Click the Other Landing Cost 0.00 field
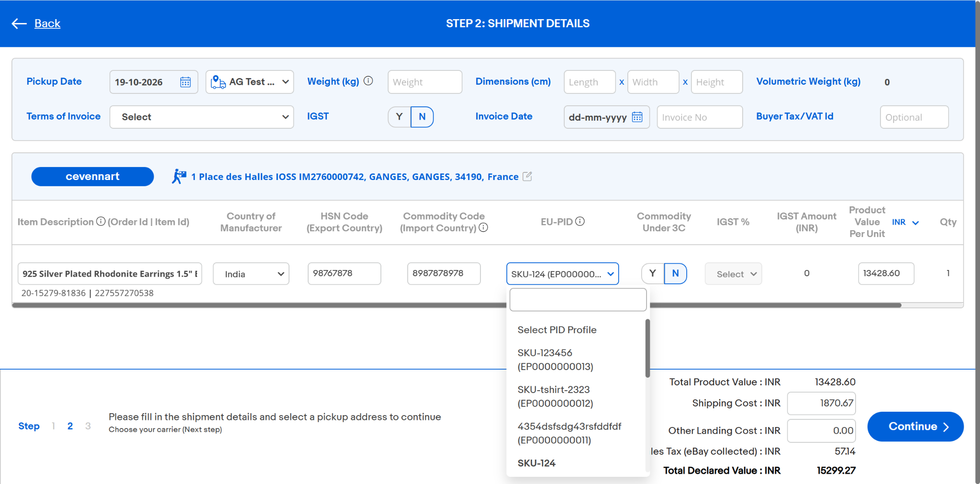This screenshot has height=484, width=980. point(821,430)
